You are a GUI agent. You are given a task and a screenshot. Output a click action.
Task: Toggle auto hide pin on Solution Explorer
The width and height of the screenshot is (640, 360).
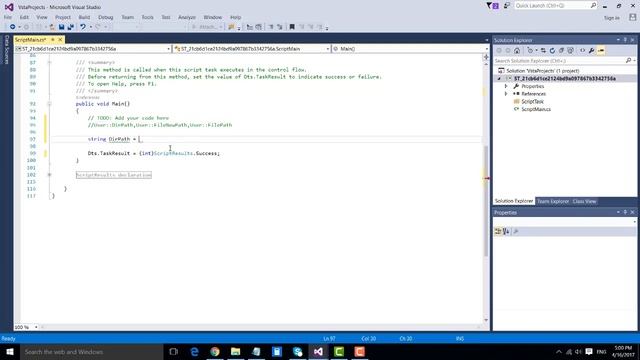[625, 40]
